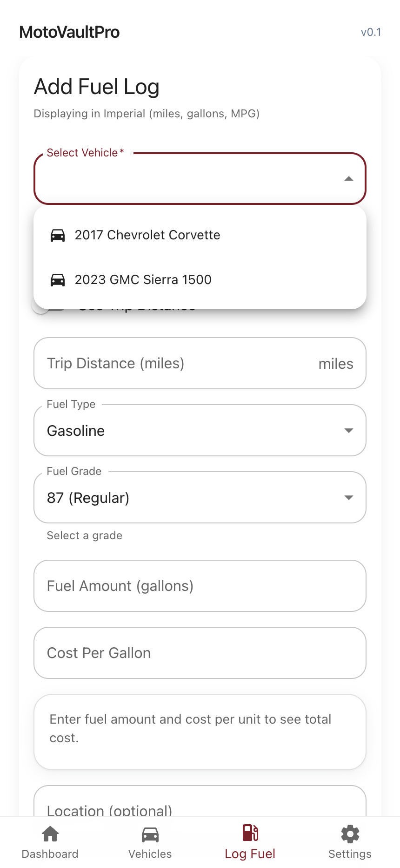The image size is (400, 868).
Task: Click the v0.1 version label
Action: [x=371, y=32]
